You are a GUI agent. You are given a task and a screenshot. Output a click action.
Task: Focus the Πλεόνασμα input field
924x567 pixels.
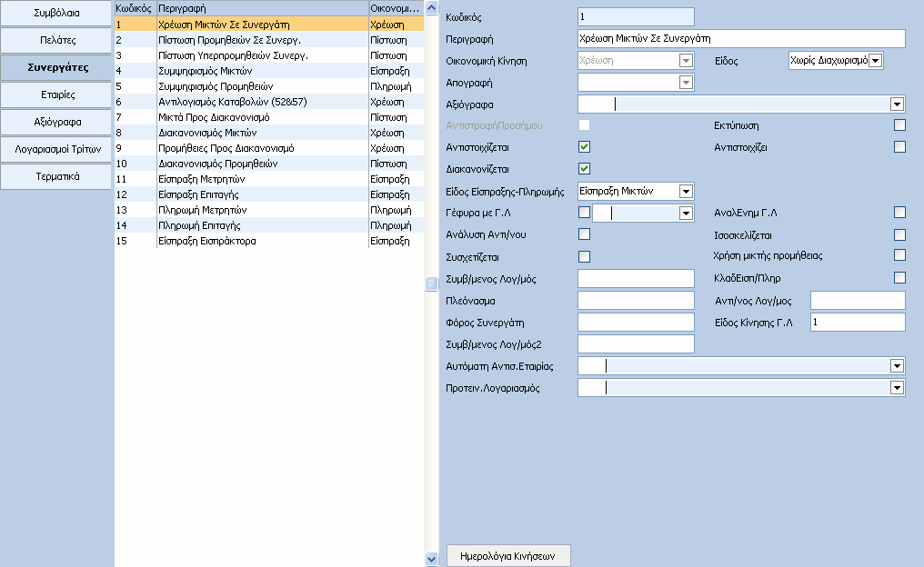point(636,300)
